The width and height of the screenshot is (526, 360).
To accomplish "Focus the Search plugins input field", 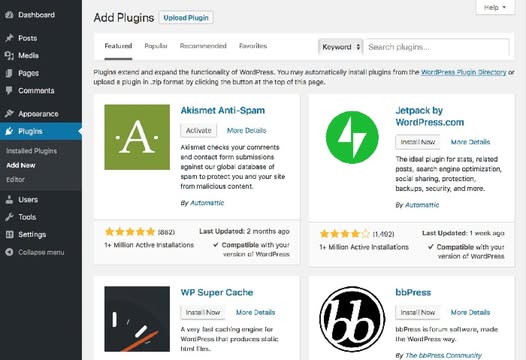I will click(437, 47).
